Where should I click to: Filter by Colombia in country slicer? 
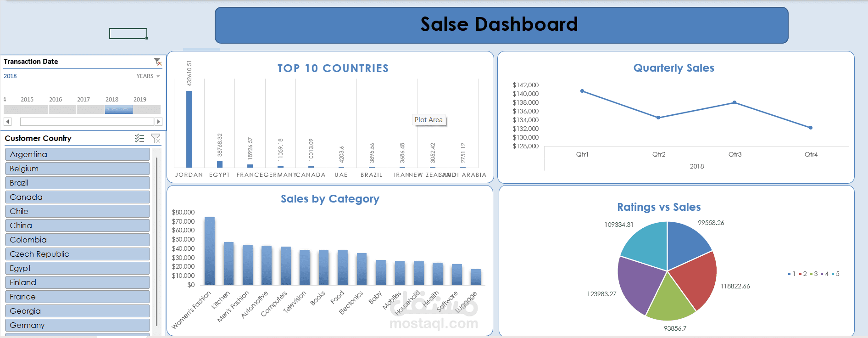78,240
